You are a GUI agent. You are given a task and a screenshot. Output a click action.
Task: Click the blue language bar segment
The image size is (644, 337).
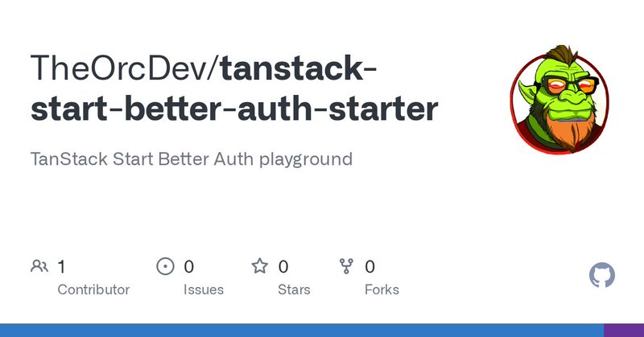coord(302,331)
